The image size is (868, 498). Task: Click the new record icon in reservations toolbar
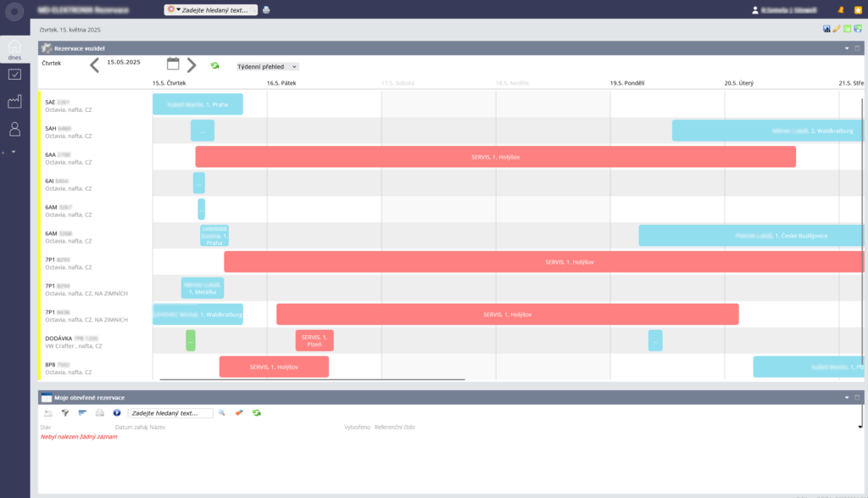coord(48,413)
